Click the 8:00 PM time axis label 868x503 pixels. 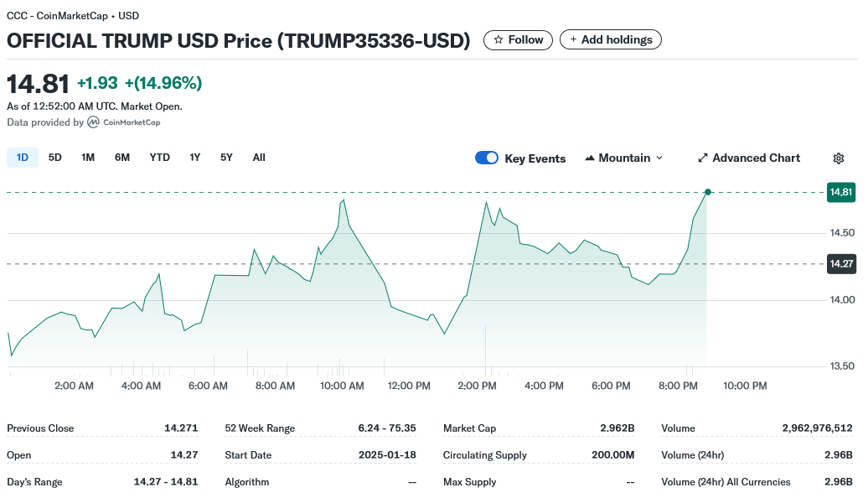(x=678, y=386)
